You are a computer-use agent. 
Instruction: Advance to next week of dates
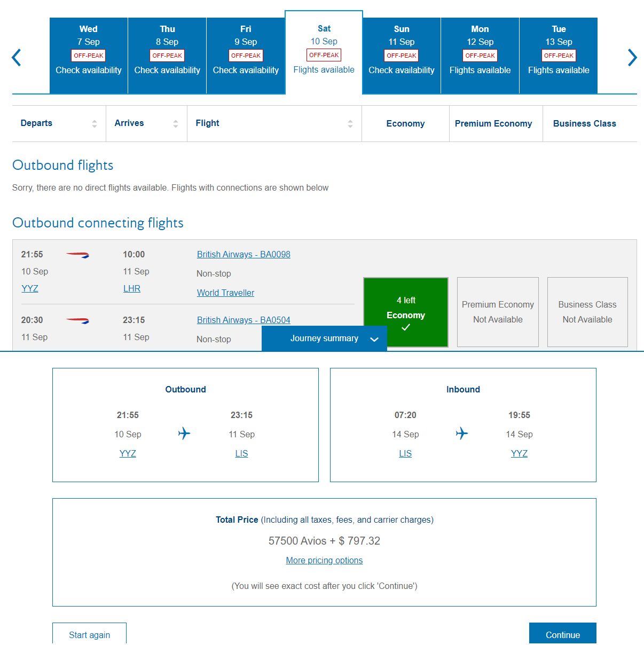632,57
